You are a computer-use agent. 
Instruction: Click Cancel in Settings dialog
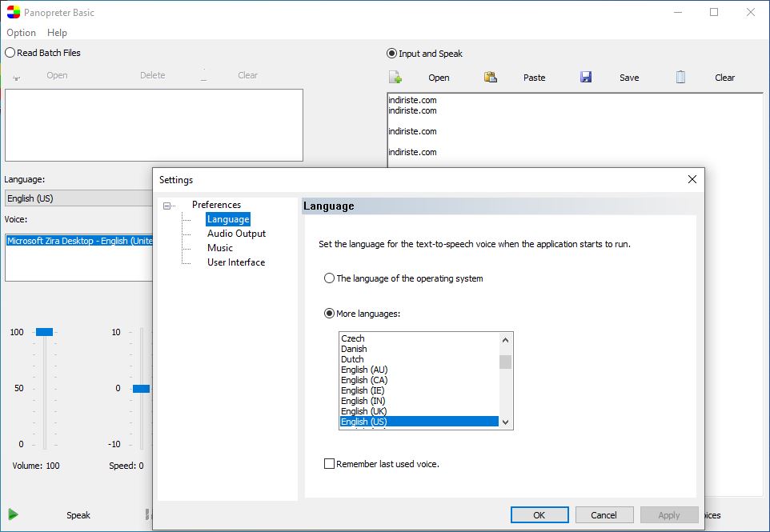click(x=604, y=515)
